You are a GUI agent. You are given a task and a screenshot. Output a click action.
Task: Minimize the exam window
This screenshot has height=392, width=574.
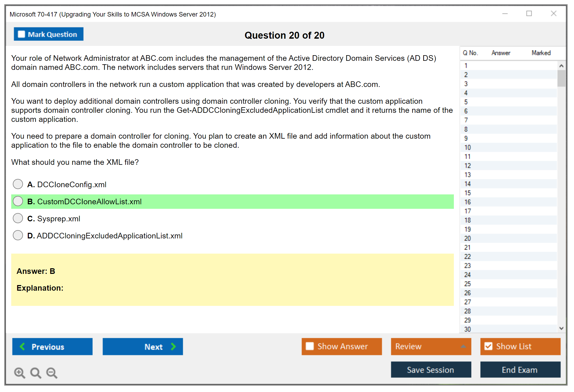click(x=505, y=14)
